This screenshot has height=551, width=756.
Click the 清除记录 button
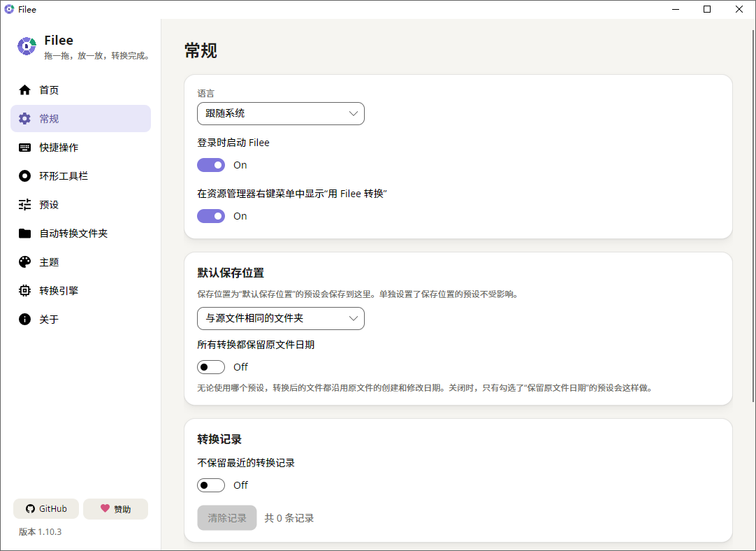226,517
